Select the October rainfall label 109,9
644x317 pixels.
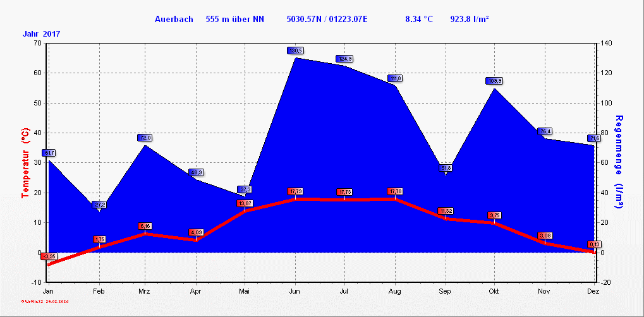(x=494, y=81)
